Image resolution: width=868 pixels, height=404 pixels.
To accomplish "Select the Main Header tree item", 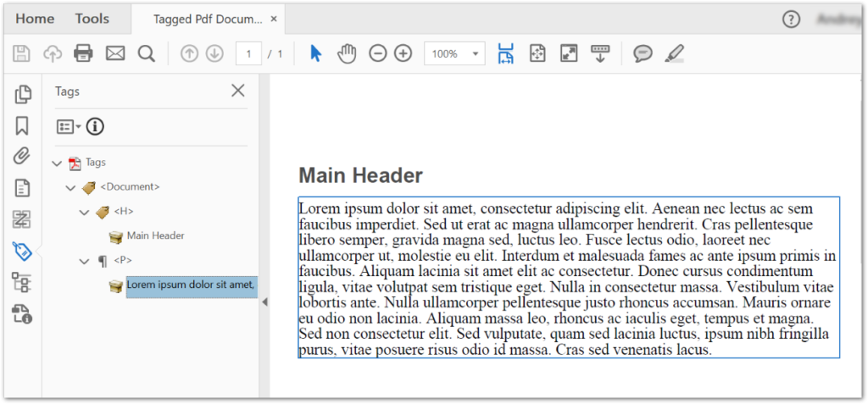I will [155, 235].
